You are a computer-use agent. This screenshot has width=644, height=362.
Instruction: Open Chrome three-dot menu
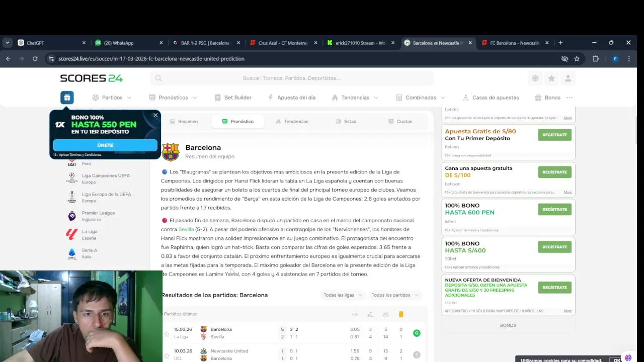[x=629, y=59]
